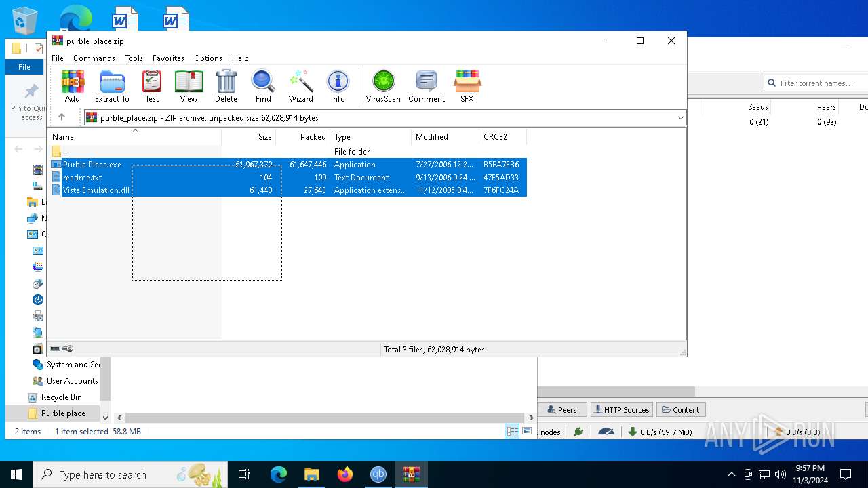Click the SFX conversion icon

coord(467,86)
